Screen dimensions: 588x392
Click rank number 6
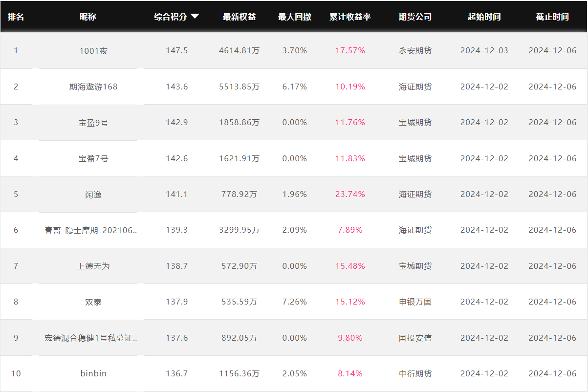tap(16, 230)
